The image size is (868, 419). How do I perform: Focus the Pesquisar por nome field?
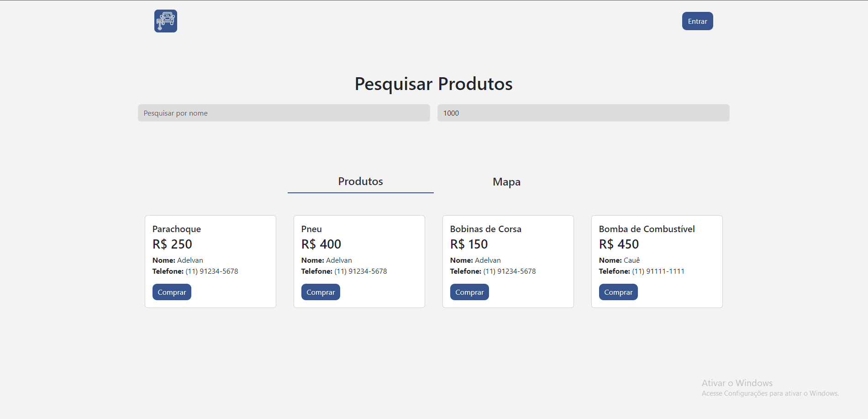tap(284, 113)
